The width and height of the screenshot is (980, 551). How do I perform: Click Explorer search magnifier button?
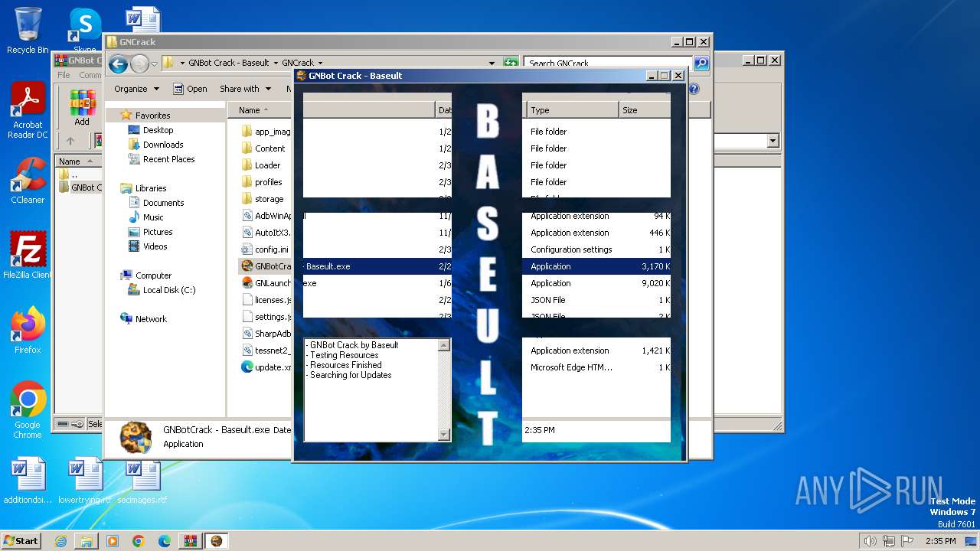[701, 64]
